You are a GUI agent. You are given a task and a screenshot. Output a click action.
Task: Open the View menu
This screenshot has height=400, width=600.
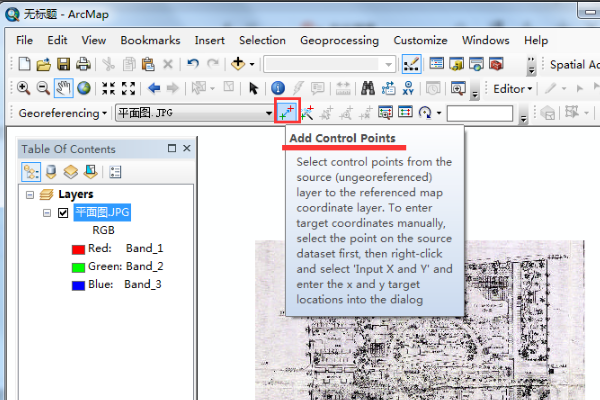pos(94,40)
